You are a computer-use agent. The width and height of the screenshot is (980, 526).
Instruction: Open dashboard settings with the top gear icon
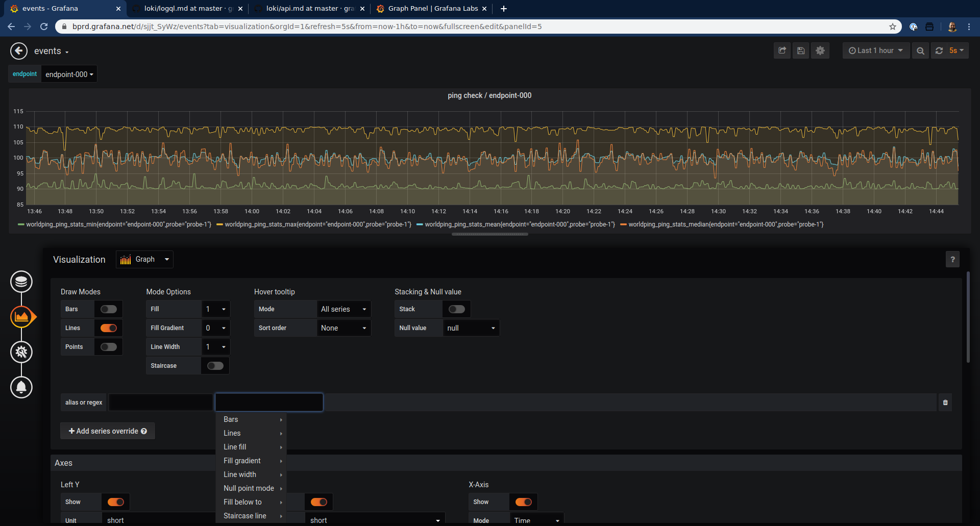click(820, 51)
